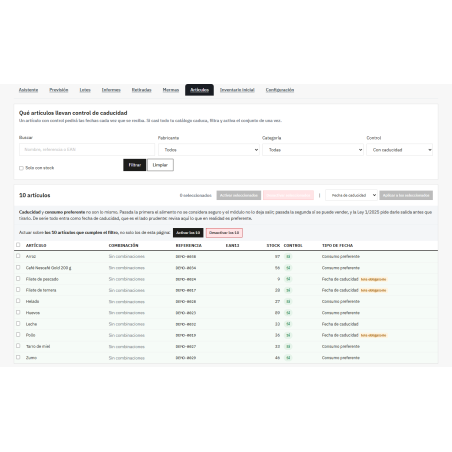
Task: Check the Pollo row checkbox
Action: click(x=18, y=335)
